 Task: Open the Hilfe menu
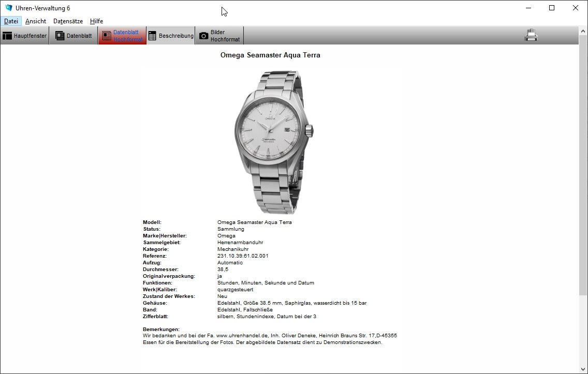click(x=96, y=21)
